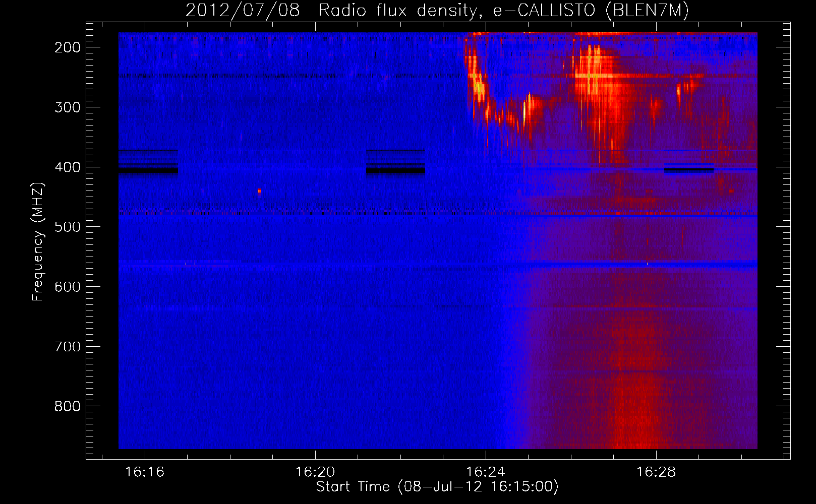
Task: Click the 'Start Time (08-Jul-12 16:15:00)' label
Action: coord(437,487)
